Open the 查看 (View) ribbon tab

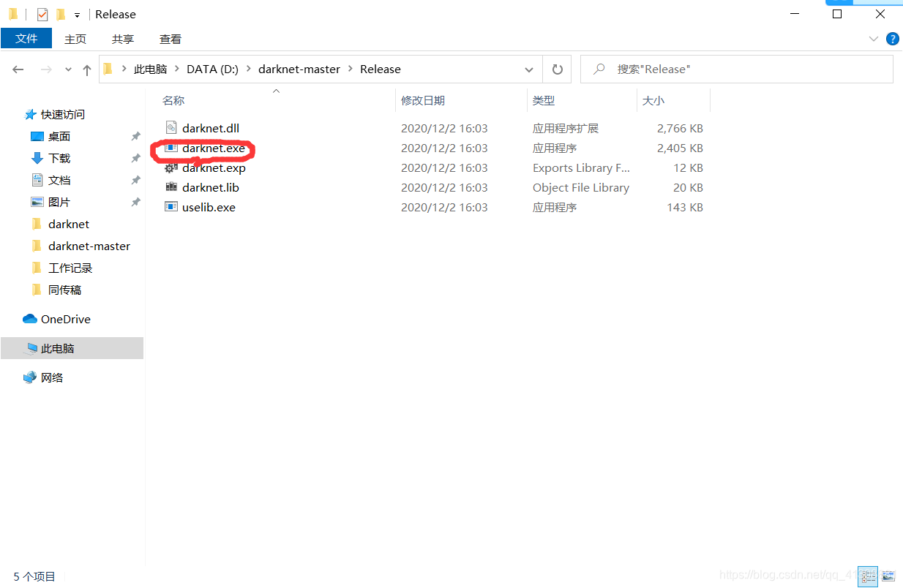pos(171,39)
